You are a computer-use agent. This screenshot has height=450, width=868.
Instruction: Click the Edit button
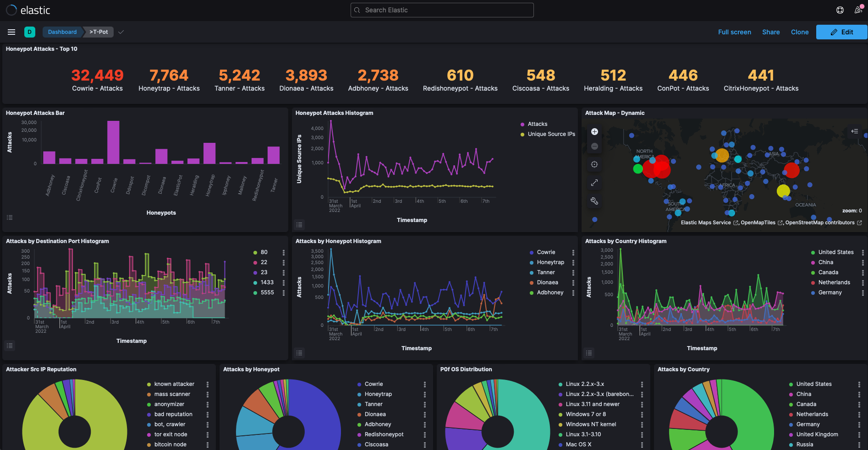[841, 32]
